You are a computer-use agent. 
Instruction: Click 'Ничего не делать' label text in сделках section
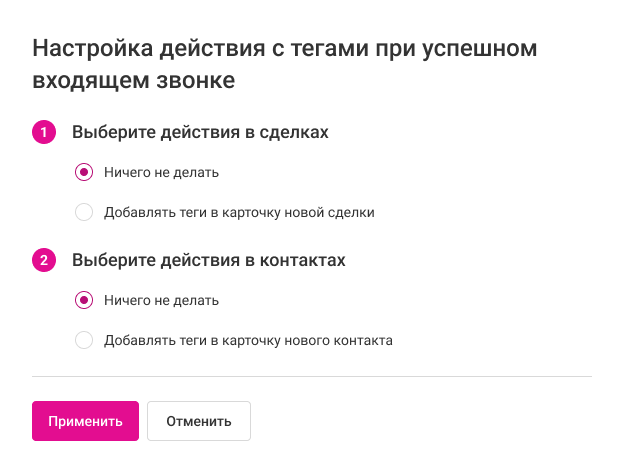tap(161, 172)
